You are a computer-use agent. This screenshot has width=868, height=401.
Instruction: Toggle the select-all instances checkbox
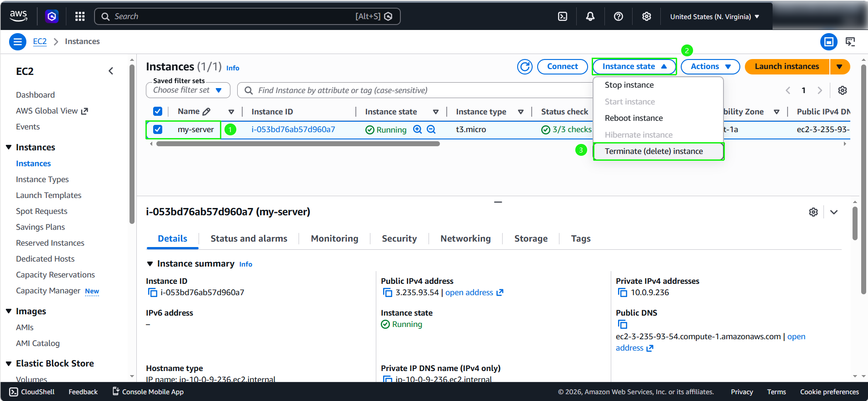[x=158, y=111]
